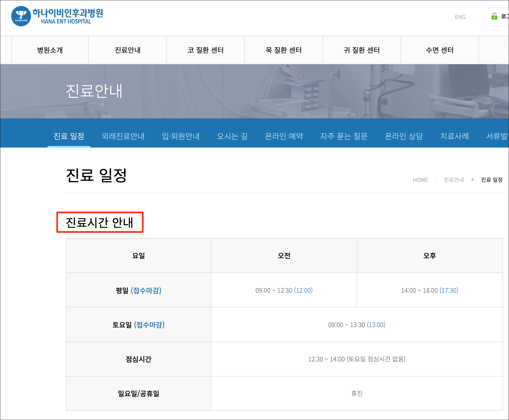Go to the 온라인 상담 tab

404,136
